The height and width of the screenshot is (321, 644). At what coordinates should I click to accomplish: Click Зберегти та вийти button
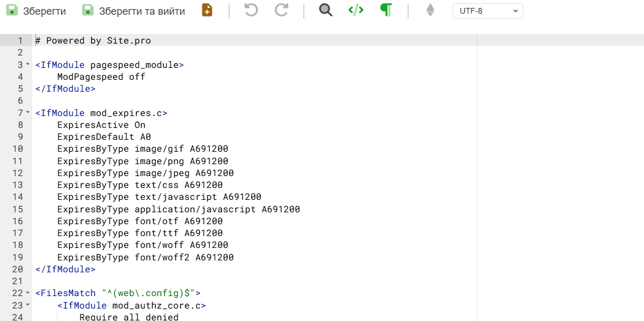click(134, 11)
